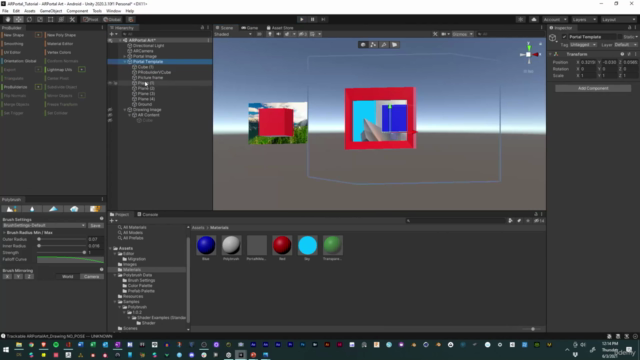The width and height of the screenshot is (640, 360).
Task: Switch to the Asset Store tab
Action: (x=280, y=28)
